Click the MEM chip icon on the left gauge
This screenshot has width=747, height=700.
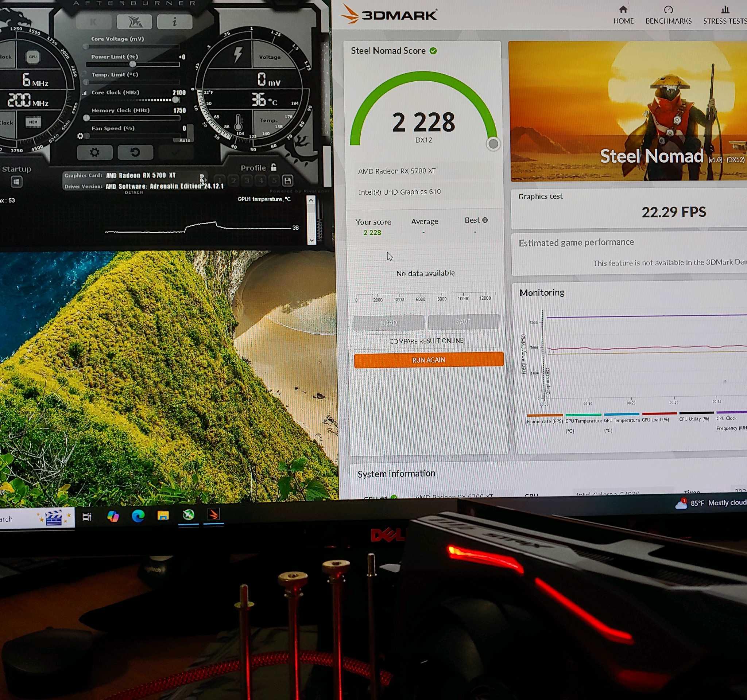pos(33,122)
